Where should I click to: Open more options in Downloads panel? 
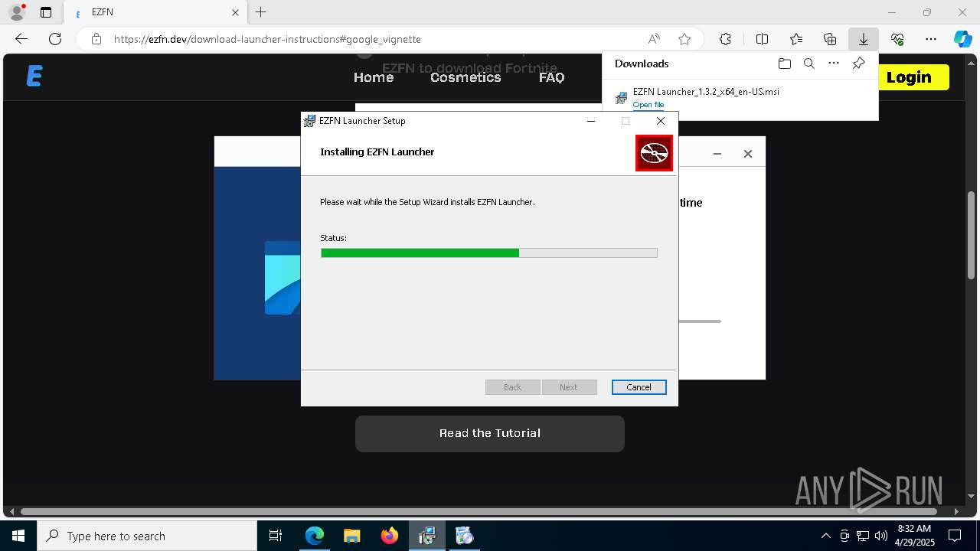(x=834, y=64)
